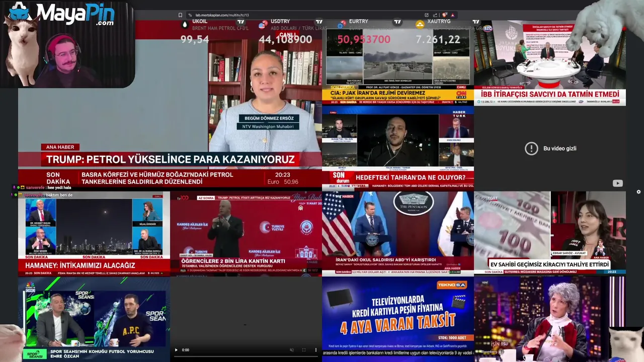This screenshot has width=644, height=362.
Task: Click the UKOIL ticker price 99,54
Action: (195, 39)
